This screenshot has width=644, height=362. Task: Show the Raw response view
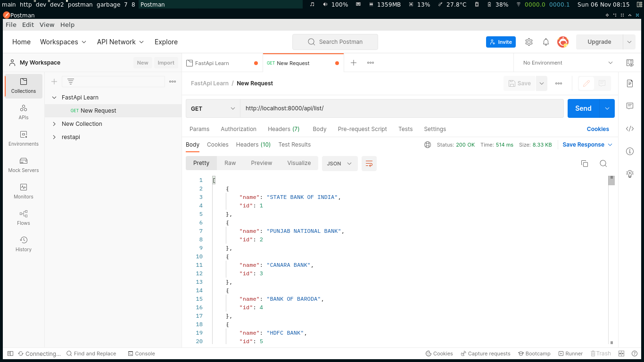tap(230, 163)
